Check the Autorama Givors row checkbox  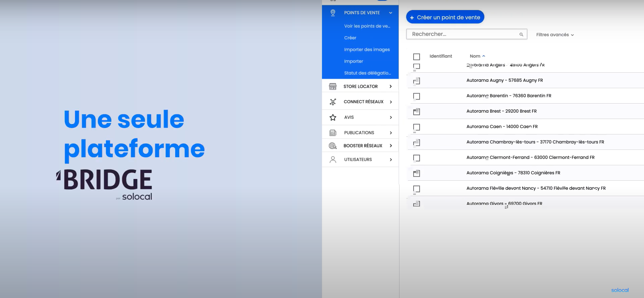417,203
